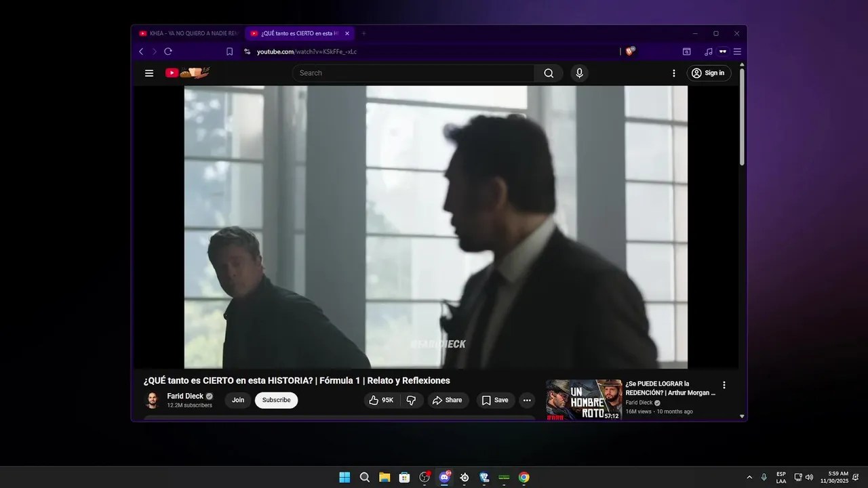Screen dimensions: 868x488
Task: Click the youtube.com address bar URL
Action: pos(307,52)
